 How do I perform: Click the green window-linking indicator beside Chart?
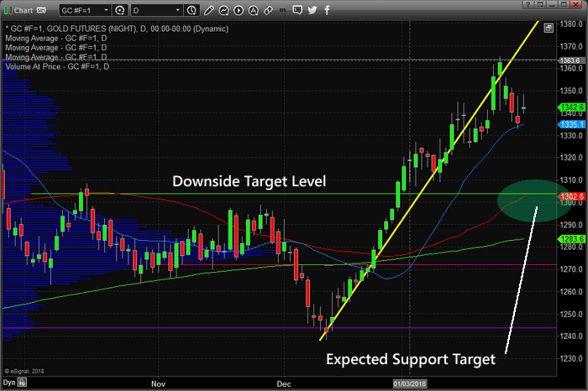[x=7, y=10]
